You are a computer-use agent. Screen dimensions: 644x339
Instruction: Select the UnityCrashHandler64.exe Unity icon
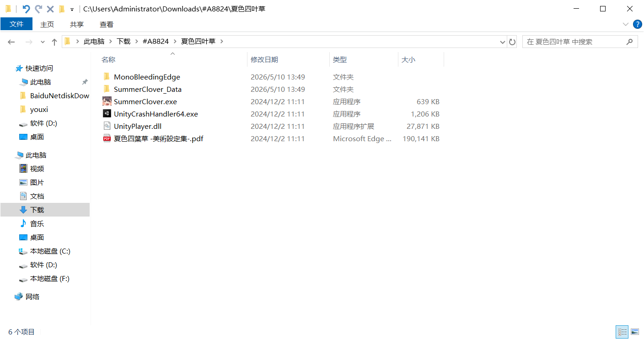click(107, 114)
